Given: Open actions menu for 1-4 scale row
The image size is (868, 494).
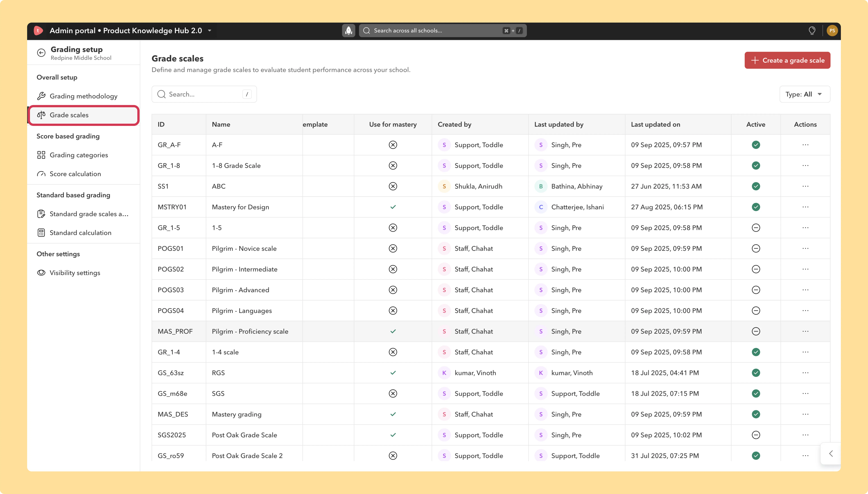Looking at the screenshot, I should [x=805, y=352].
